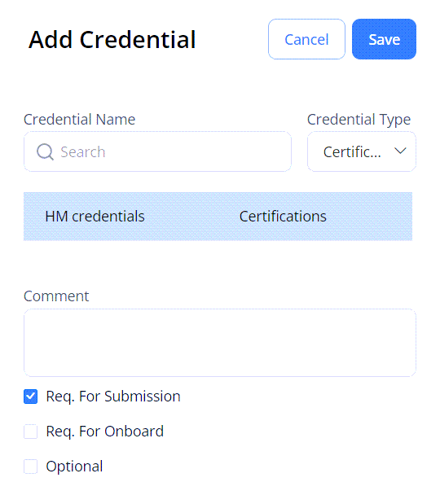Uncheck the Req. For Submission checkbox

[x=31, y=397]
